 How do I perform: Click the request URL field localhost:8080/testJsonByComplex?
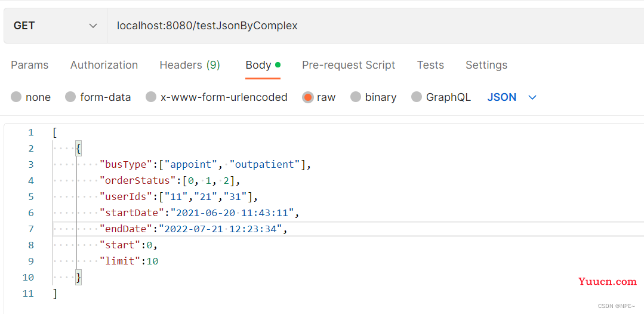pyautogui.click(x=375, y=26)
